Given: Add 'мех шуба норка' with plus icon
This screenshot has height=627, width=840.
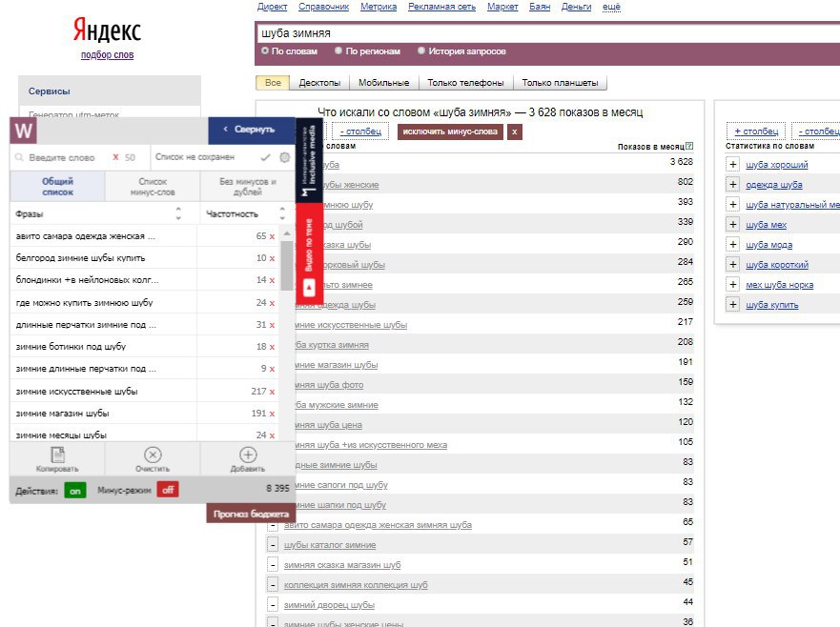Looking at the screenshot, I should (733, 284).
